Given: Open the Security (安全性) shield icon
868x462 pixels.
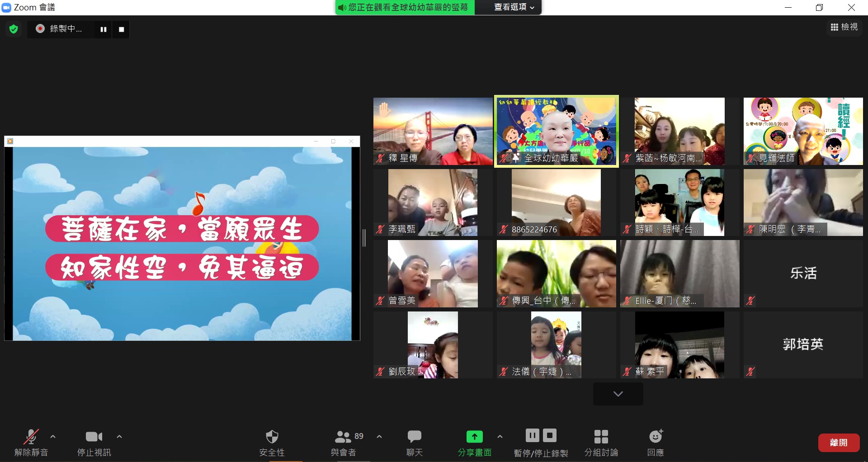Looking at the screenshot, I should pyautogui.click(x=272, y=437).
